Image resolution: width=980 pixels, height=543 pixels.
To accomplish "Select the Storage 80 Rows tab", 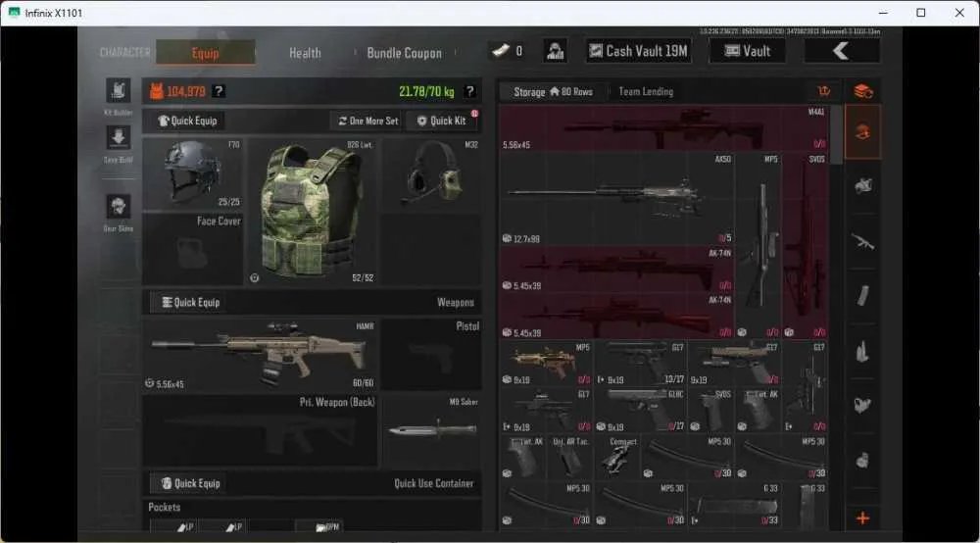I will (553, 92).
